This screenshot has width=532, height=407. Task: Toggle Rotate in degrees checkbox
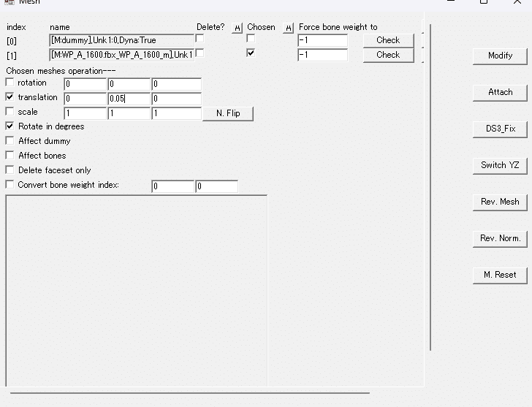[x=9, y=126]
